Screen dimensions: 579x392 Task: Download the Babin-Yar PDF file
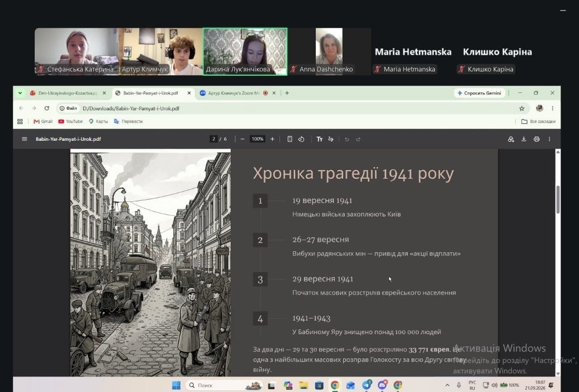524,139
